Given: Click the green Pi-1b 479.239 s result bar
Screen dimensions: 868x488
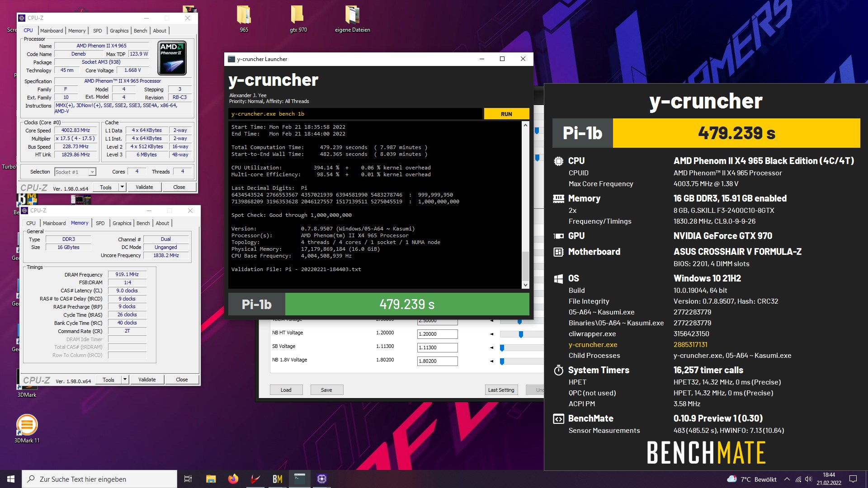Looking at the screenshot, I should point(407,304).
